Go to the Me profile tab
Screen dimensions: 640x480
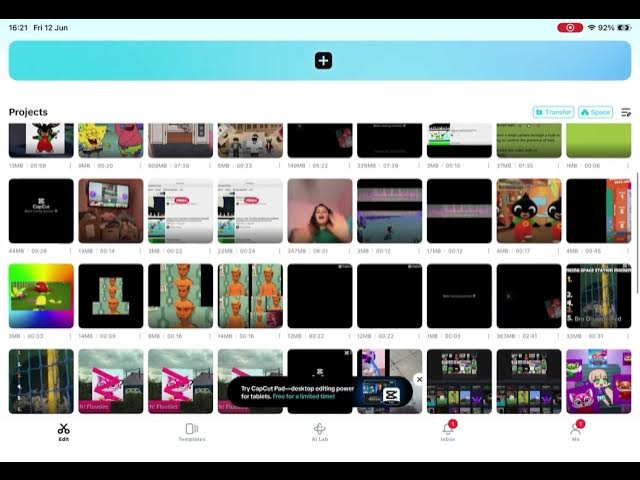576,432
